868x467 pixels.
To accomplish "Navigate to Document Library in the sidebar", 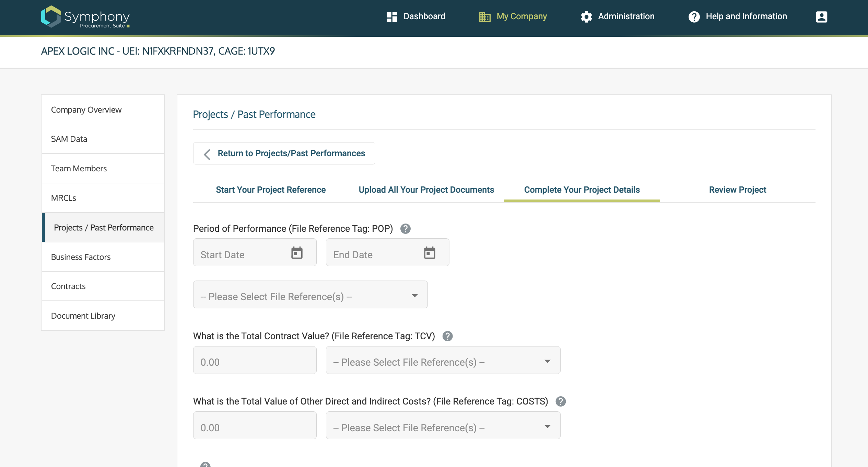I will [83, 316].
